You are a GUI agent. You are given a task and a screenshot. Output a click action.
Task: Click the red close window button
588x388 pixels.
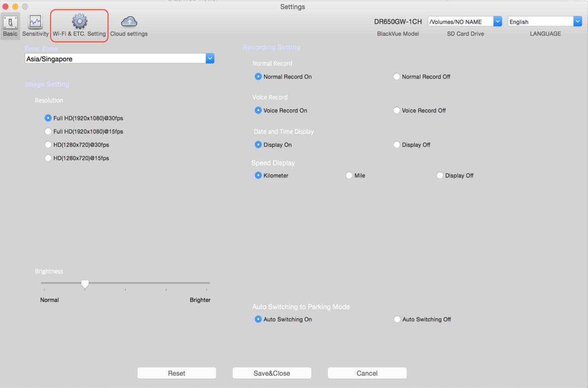click(x=5, y=6)
